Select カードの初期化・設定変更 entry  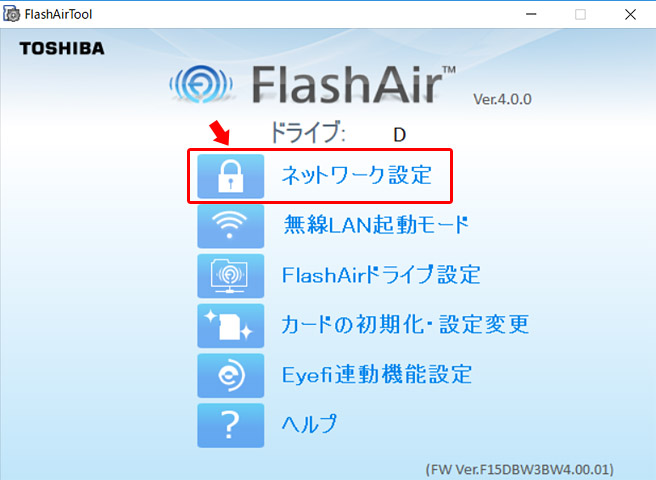tap(405, 324)
